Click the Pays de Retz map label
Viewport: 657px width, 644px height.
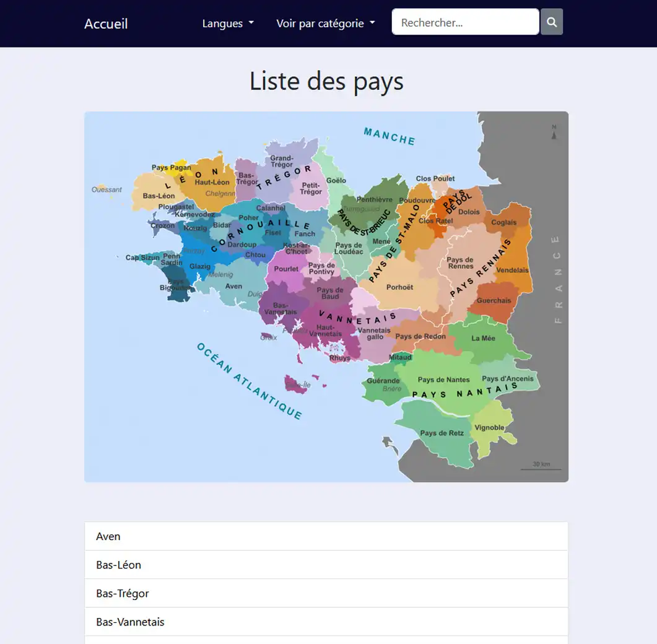pyautogui.click(x=442, y=433)
